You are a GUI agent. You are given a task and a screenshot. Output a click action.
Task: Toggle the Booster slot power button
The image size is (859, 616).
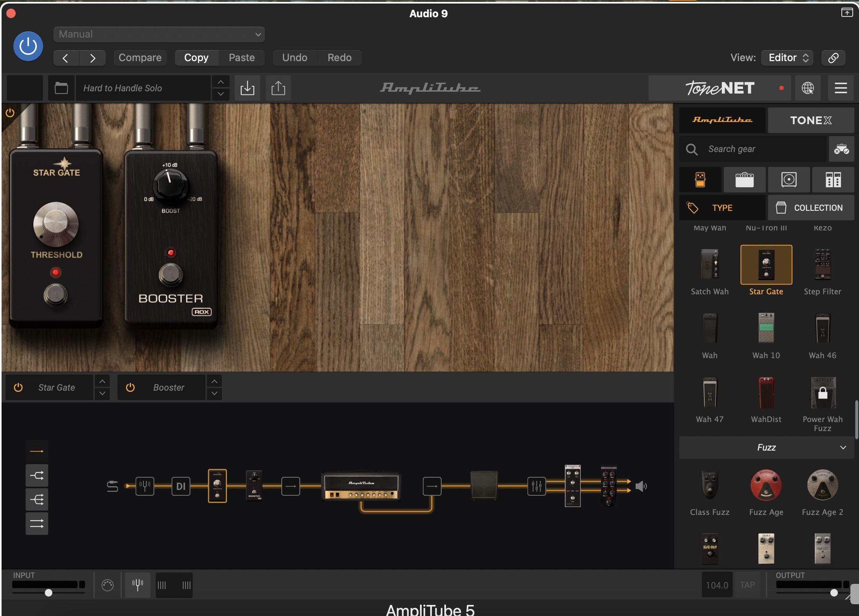click(130, 388)
